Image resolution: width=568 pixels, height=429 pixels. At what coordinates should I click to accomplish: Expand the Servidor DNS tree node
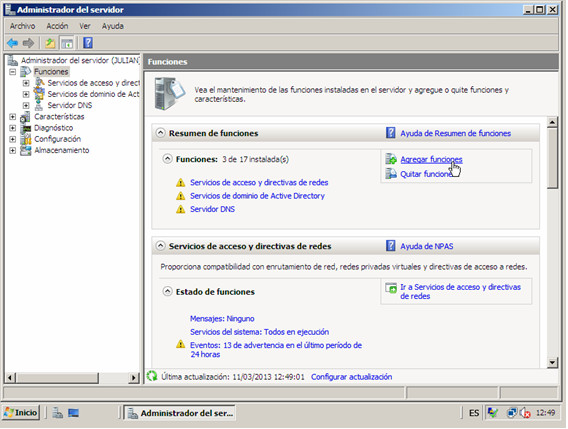(x=26, y=105)
